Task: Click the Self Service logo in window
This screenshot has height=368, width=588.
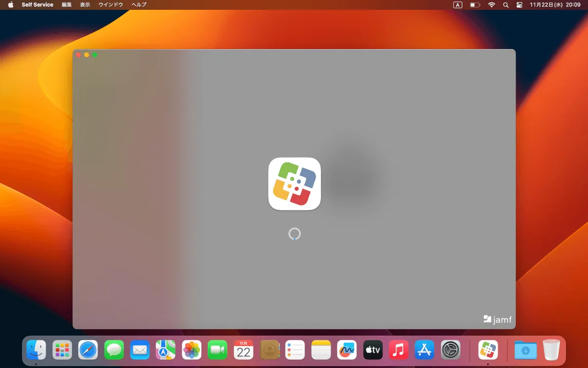Action: [294, 184]
